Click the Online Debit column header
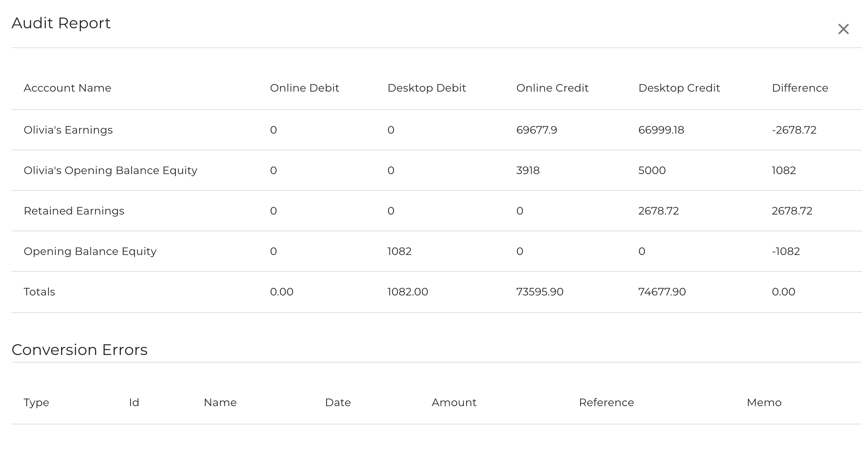This screenshot has width=868, height=471. [x=304, y=88]
